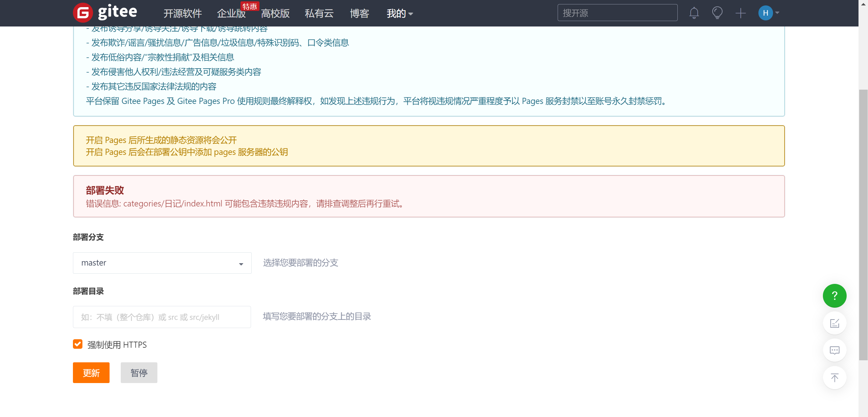Click the 暂停 button

tap(139, 373)
